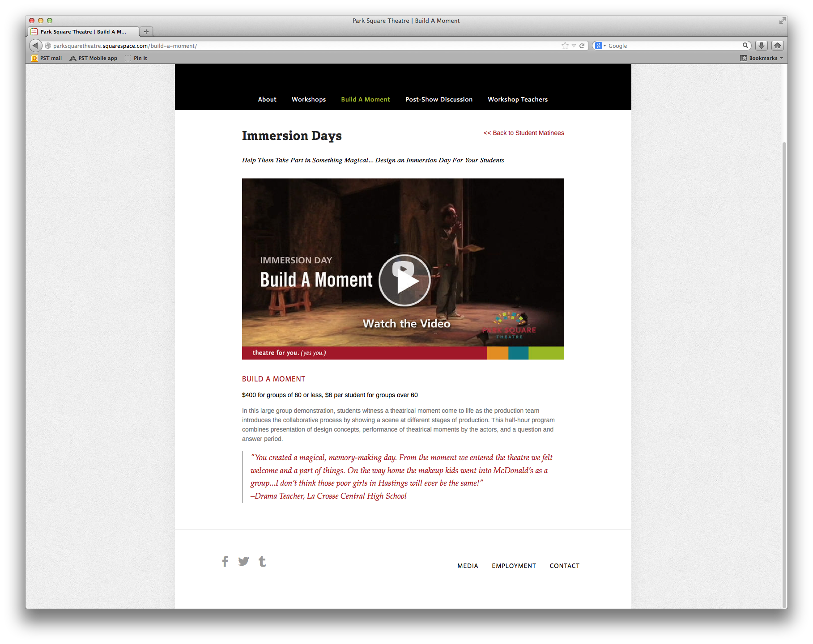The height and width of the screenshot is (644, 813).
Task: Open the EMPLOYMENT footer link
Action: pyautogui.click(x=514, y=566)
